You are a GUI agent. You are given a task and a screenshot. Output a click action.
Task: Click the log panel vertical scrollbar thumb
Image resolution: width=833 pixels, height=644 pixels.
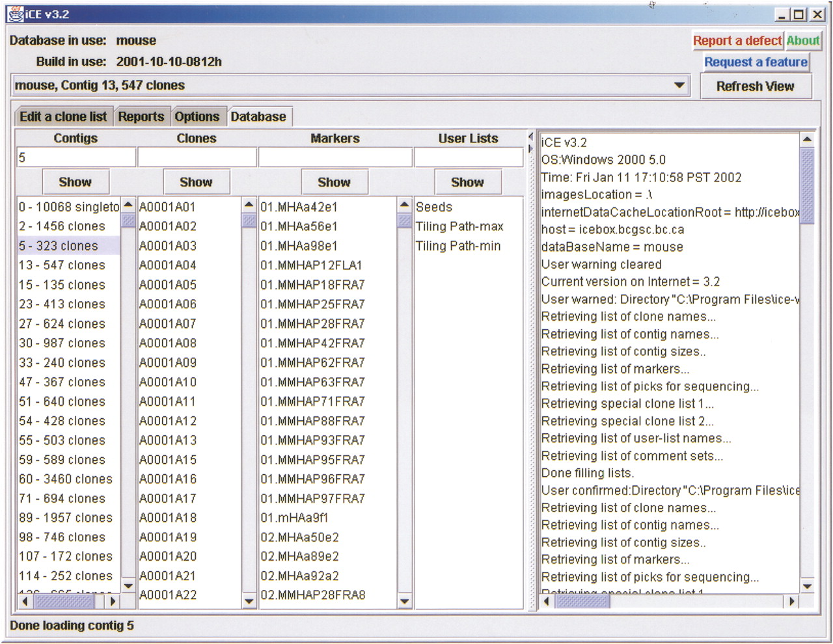[807, 186]
